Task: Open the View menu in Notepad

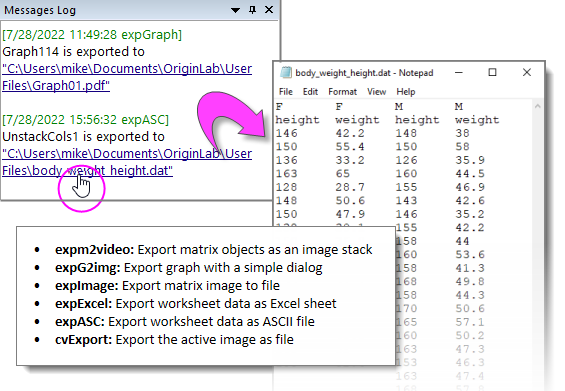Action: click(377, 92)
